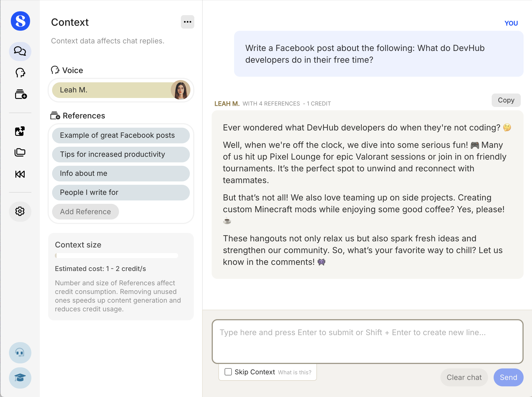532x397 pixels.
Task: Enable the Skip Context checkbox
Action: [228, 372]
